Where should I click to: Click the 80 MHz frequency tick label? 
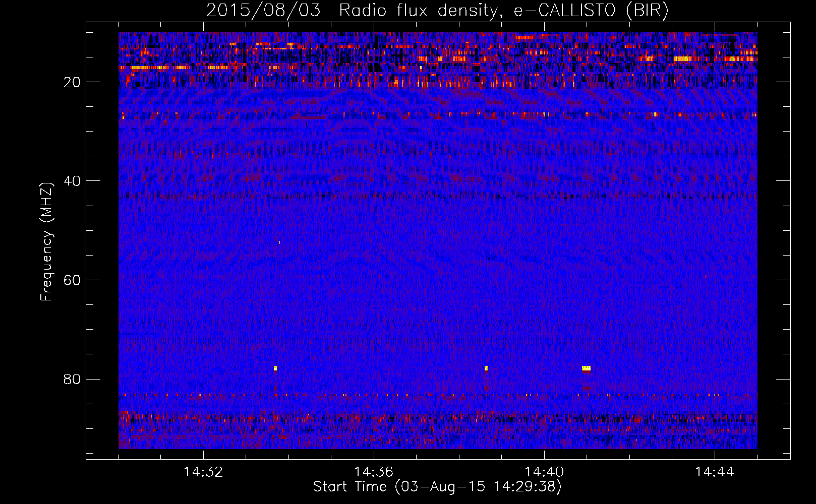pyautogui.click(x=72, y=379)
